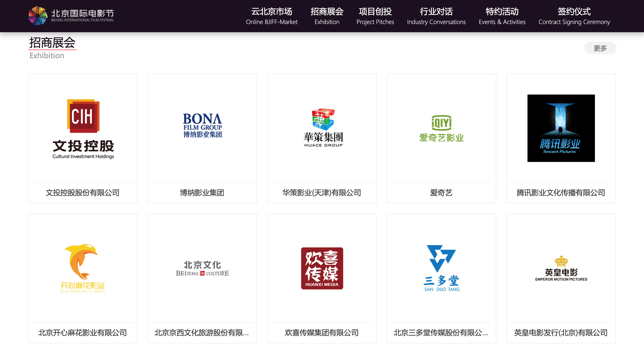This screenshot has height=350, width=644.
Task: Open 北京开心麻花影业有限公司 link
Action: [x=83, y=333]
